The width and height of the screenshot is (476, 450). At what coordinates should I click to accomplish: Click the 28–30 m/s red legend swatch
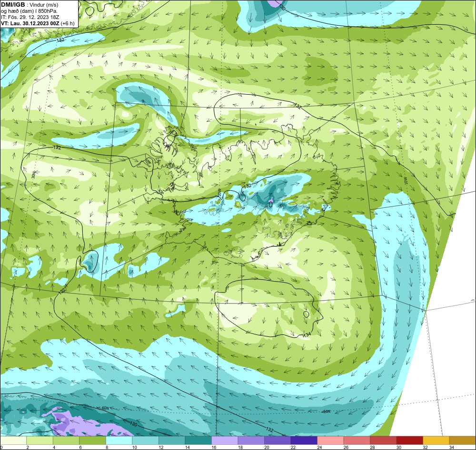tap(383, 440)
